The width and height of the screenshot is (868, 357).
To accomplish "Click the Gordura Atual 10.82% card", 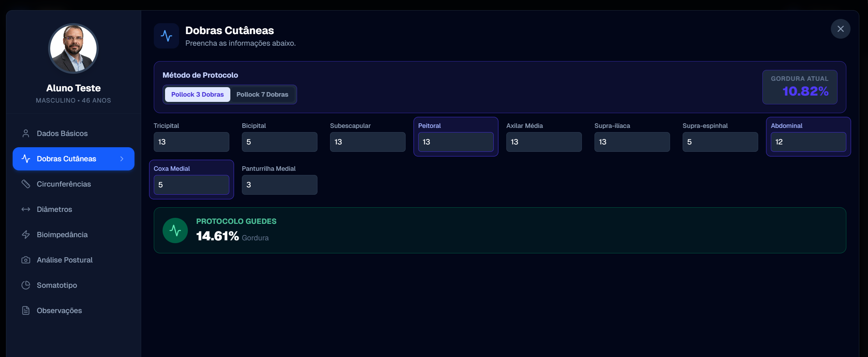I will (800, 87).
